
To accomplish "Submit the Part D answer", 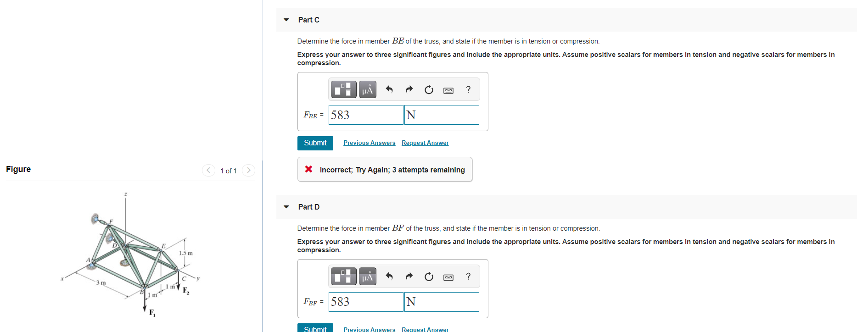I will [x=315, y=328].
